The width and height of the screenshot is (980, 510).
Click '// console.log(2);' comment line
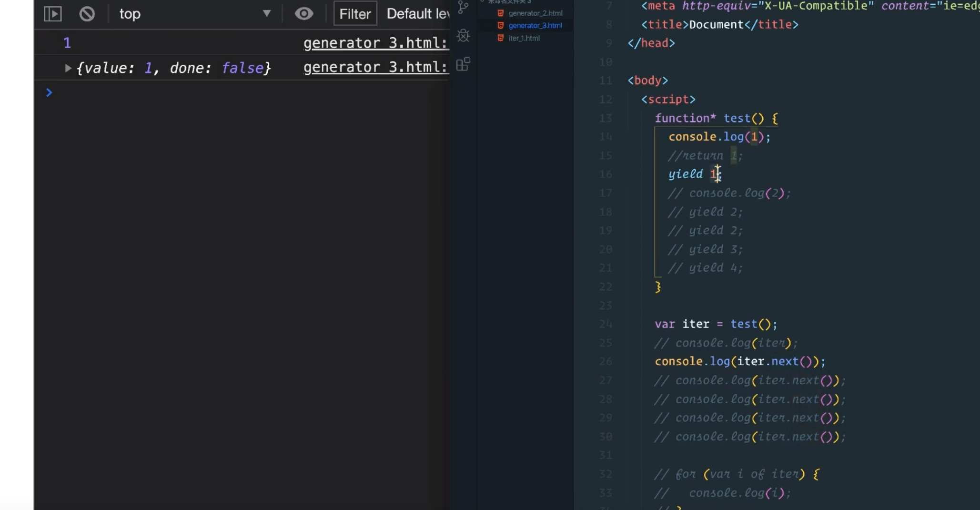(729, 193)
